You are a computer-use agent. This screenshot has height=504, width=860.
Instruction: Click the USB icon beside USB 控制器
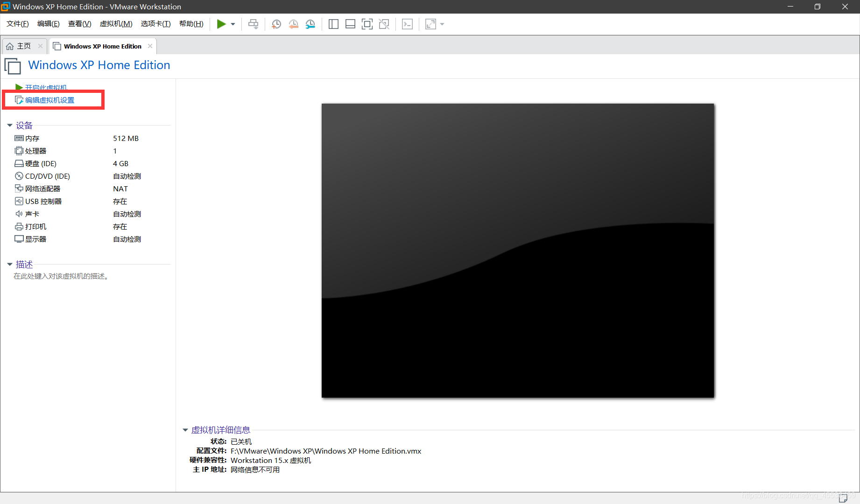pos(19,201)
